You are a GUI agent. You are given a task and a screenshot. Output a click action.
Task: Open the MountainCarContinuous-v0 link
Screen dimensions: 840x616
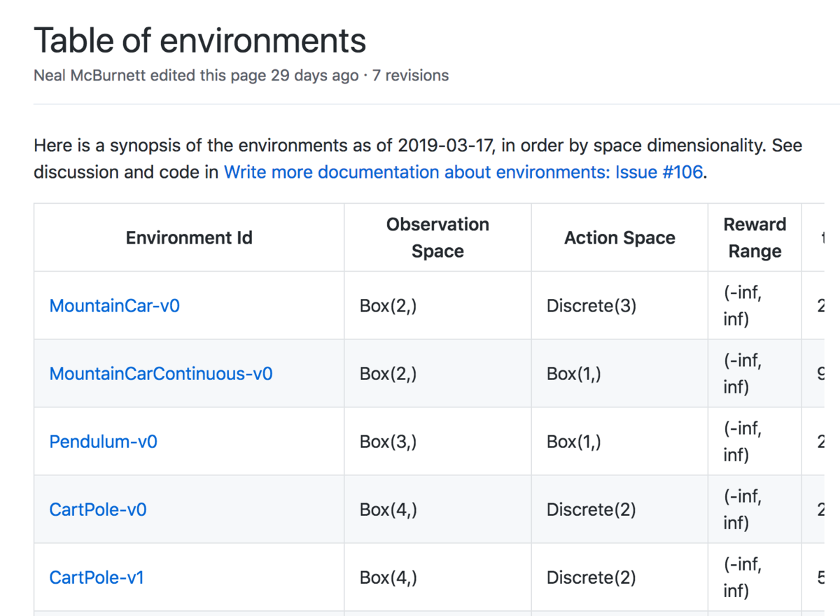tap(160, 374)
